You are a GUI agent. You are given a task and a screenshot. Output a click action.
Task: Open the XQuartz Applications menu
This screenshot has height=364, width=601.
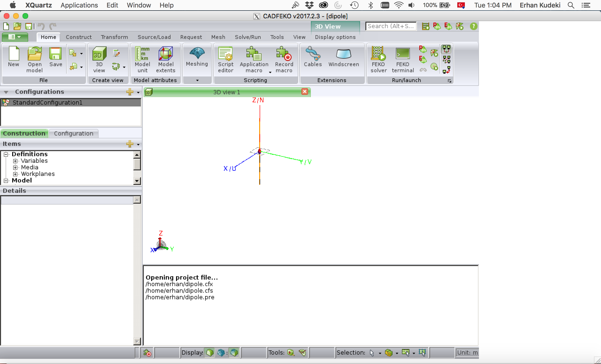(79, 5)
